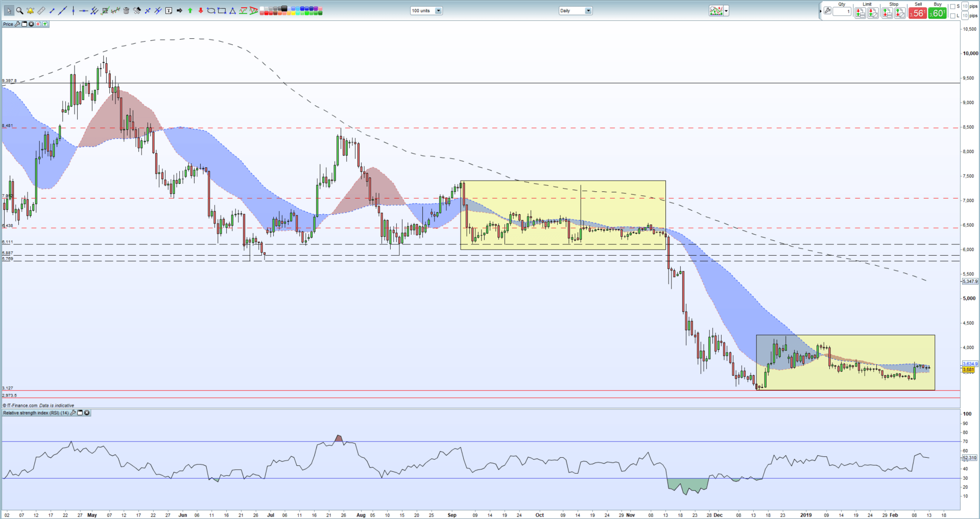Place first Stop order icon
Viewport: 980px width, 519px height.
[887, 13]
